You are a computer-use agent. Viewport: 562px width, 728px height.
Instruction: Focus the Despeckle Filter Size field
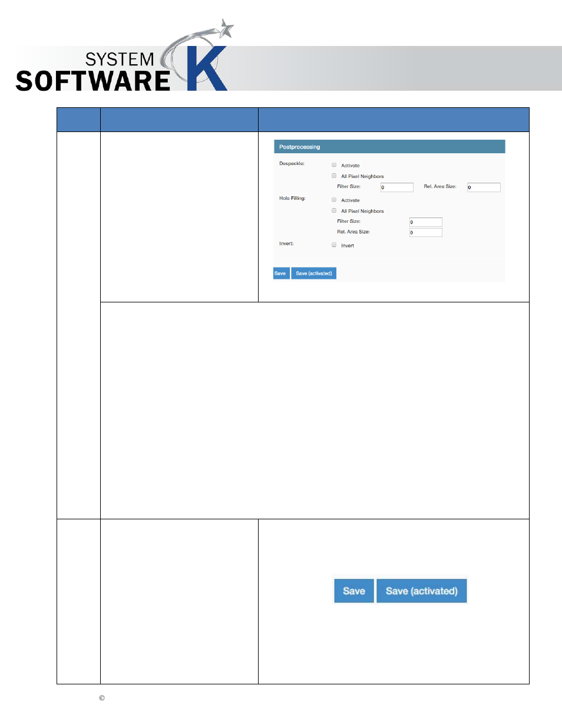tap(397, 187)
